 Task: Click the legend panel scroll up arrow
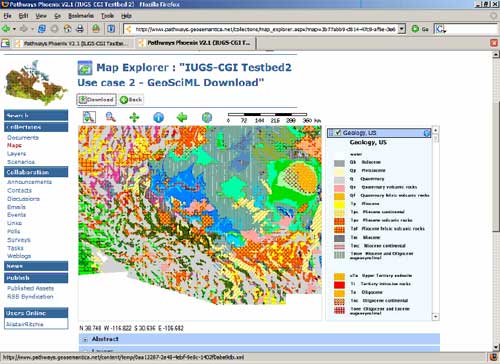[435, 130]
